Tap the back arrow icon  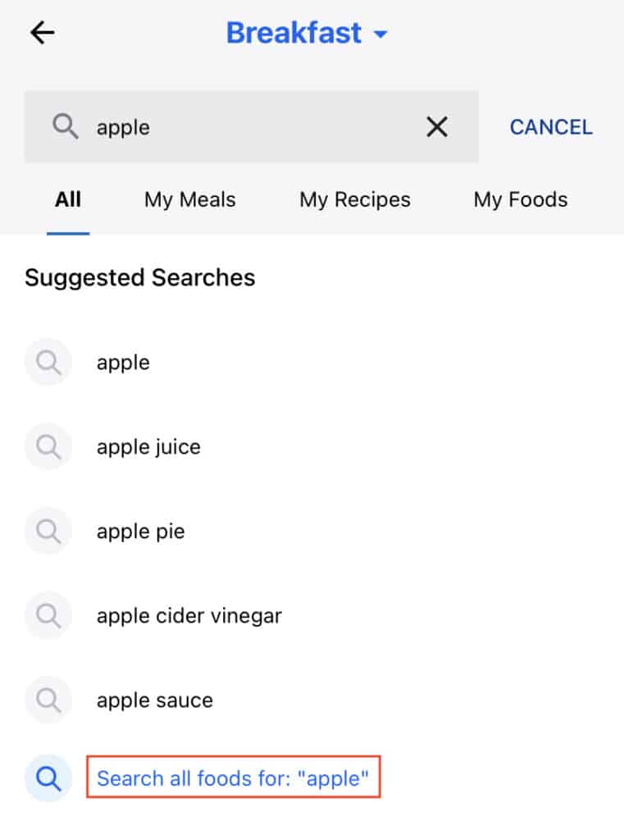point(42,33)
